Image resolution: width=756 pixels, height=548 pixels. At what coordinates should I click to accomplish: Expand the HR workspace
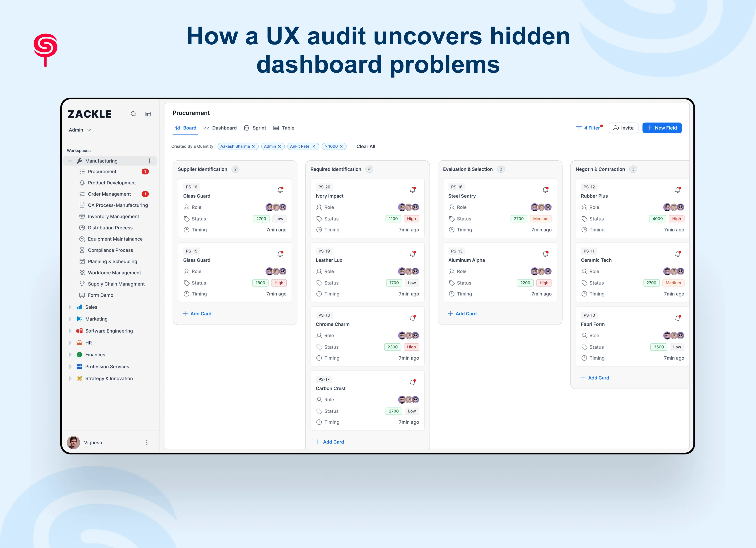[x=70, y=343]
